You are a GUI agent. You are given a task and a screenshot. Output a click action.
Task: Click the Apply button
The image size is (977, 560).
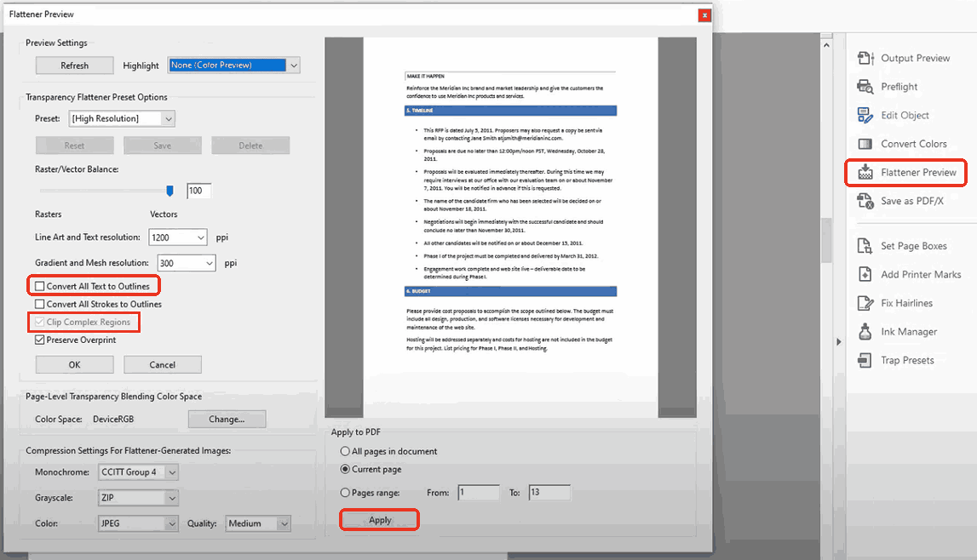coord(379,519)
